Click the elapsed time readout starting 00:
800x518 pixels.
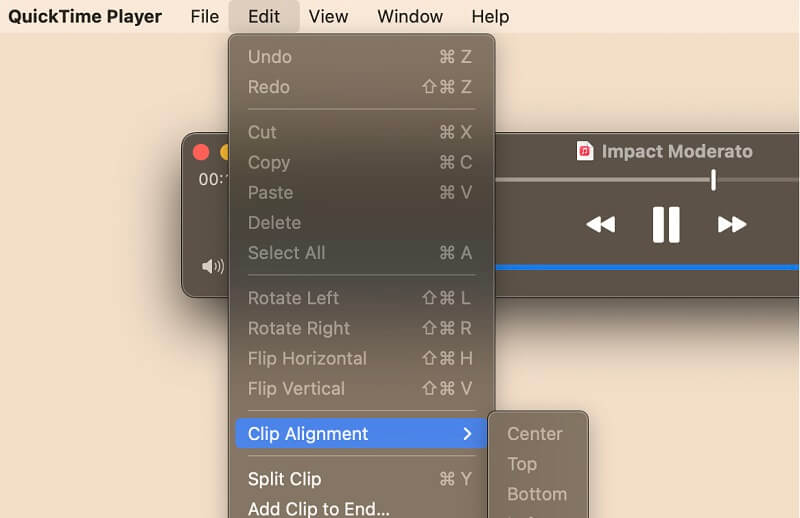213,179
